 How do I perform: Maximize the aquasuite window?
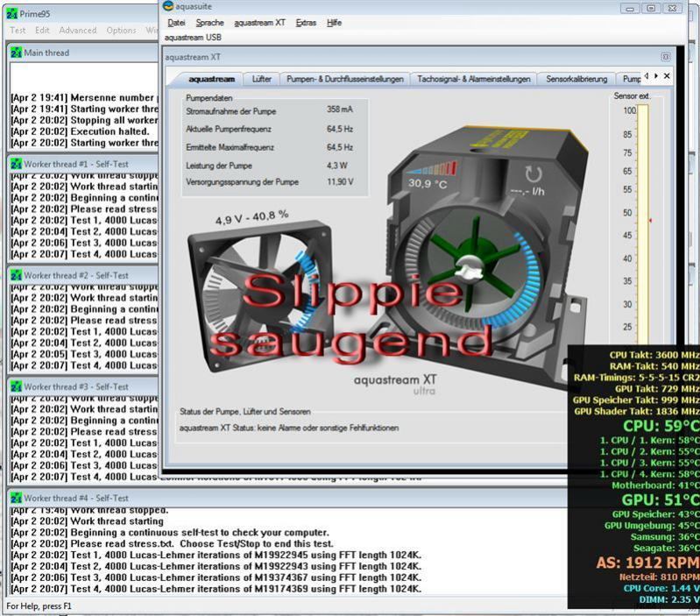(x=651, y=8)
